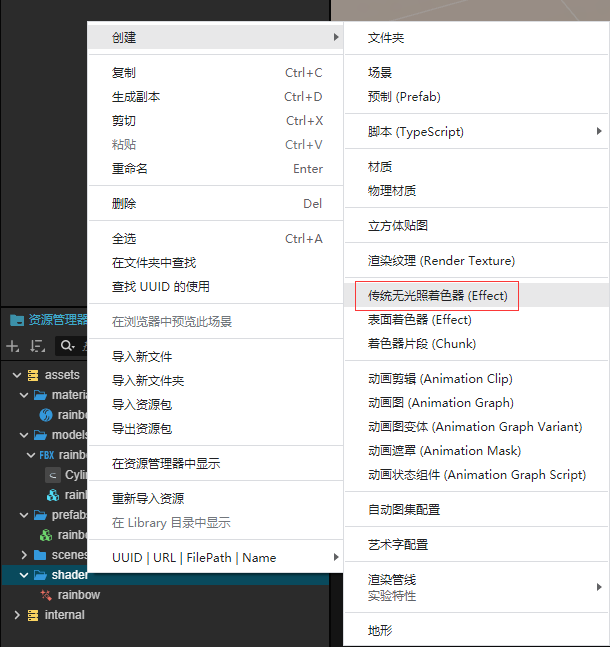Expand the scenes folder
This screenshot has width=610, height=647.
(24, 555)
